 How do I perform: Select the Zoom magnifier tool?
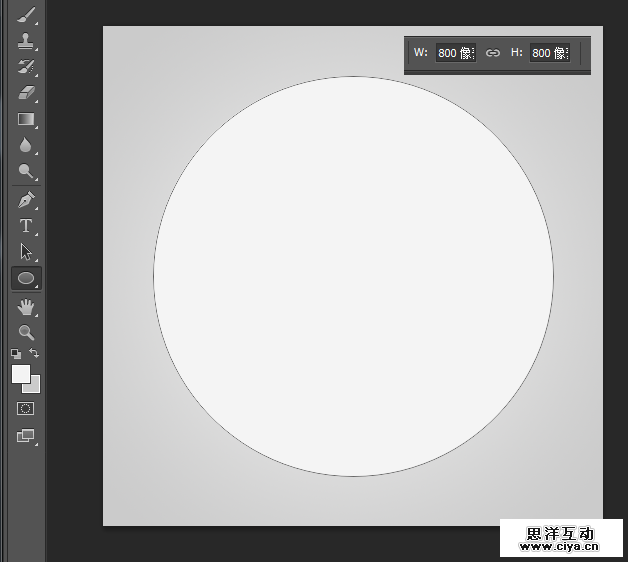coord(26,333)
